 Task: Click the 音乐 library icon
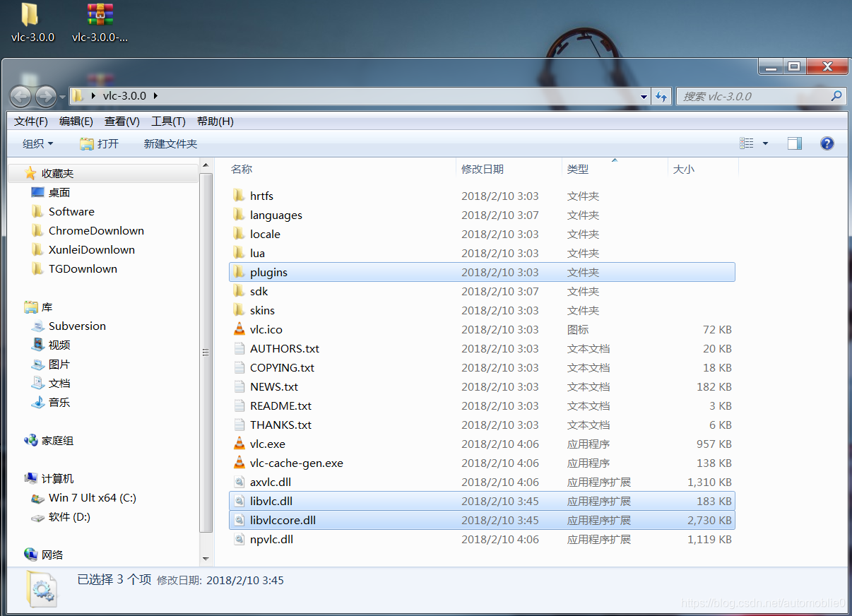38,402
